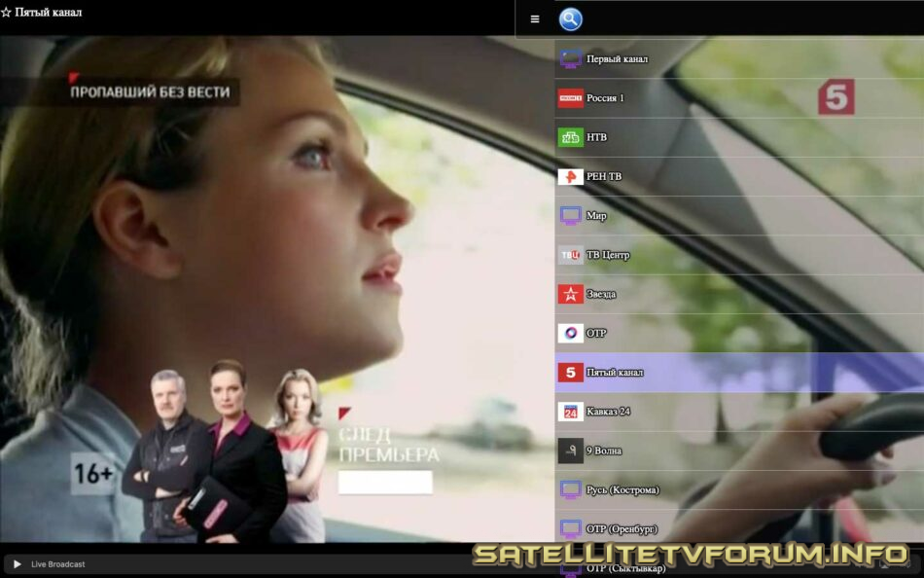924x578 pixels.
Task: Click the ОТР channel ring logo
Action: point(570,333)
